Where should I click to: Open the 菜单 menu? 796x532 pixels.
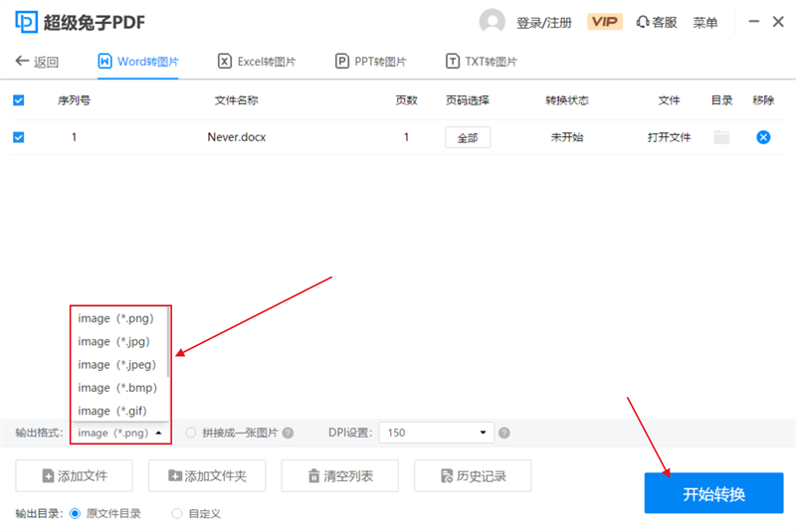705,22
